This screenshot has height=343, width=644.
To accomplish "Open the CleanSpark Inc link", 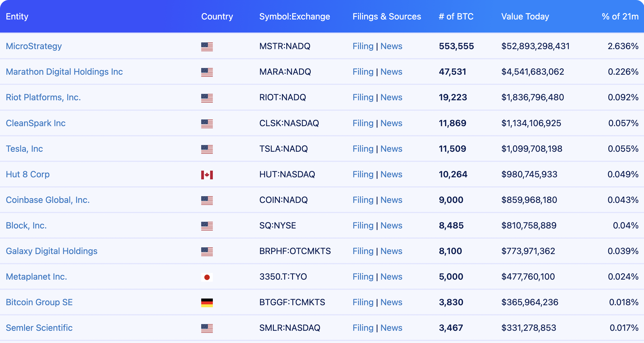I will (36, 123).
